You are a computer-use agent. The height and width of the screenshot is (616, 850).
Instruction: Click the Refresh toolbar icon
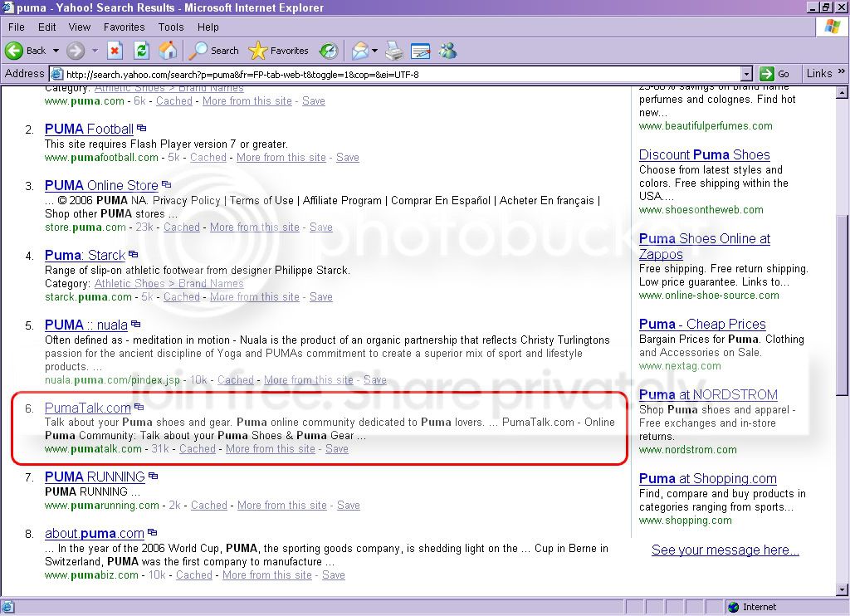coord(141,51)
